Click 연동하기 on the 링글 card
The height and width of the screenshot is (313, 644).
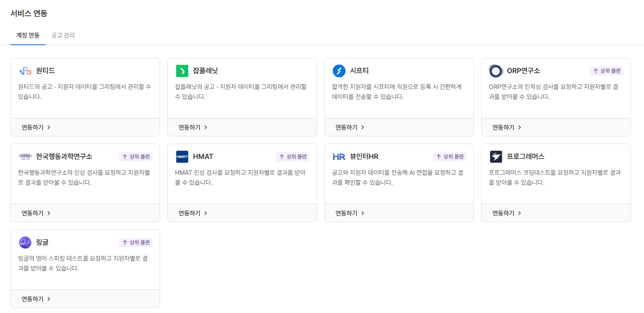36,299
